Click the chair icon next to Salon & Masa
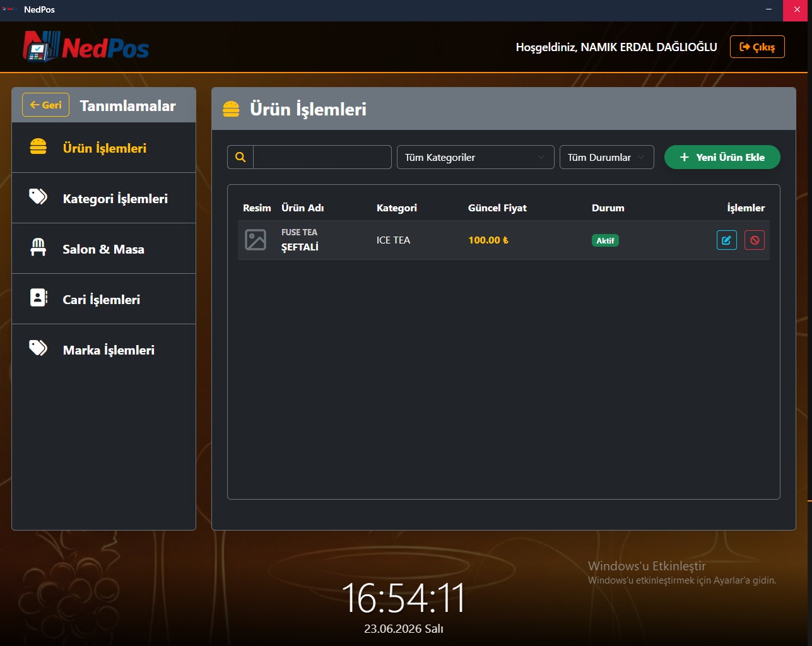812x646 pixels. tap(38, 247)
